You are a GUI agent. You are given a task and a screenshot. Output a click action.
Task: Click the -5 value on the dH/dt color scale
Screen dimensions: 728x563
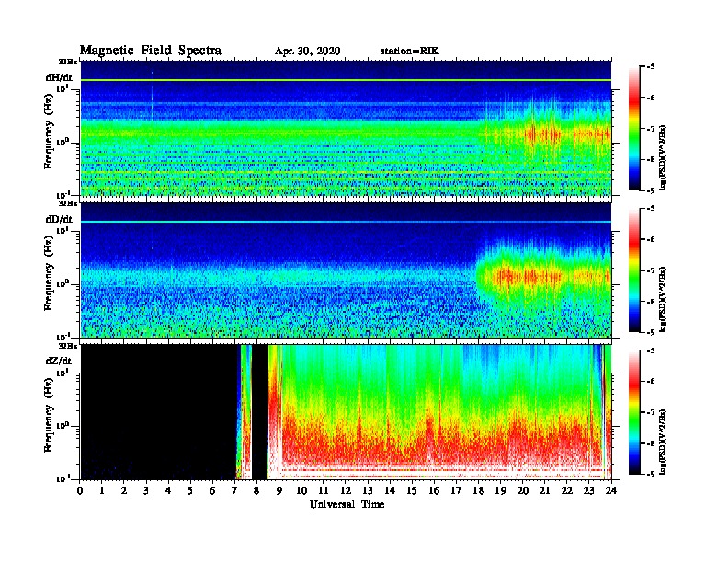651,67
